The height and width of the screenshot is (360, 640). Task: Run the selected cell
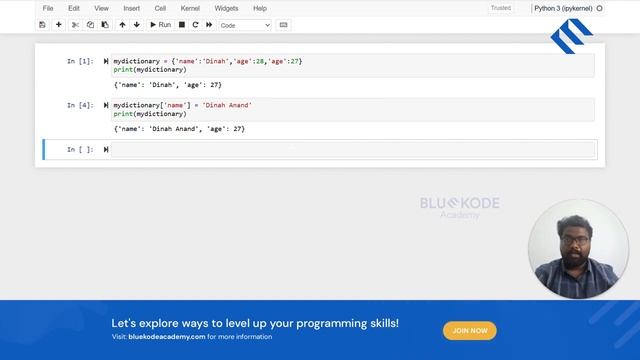click(x=160, y=25)
